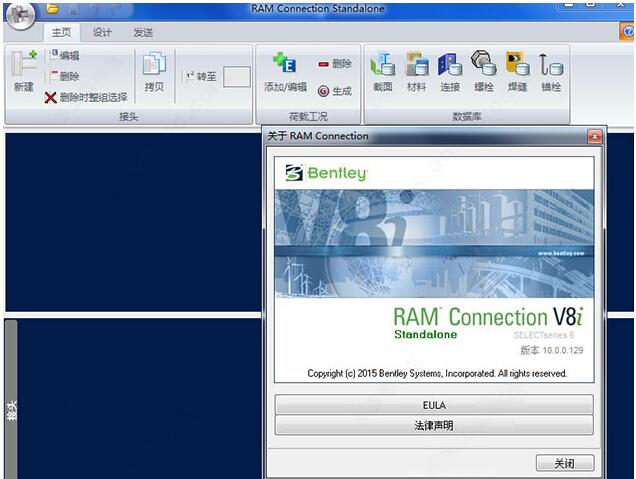This screenshot has height=479, width=636.
Task: Toggle 删除时整组选择 red X option
Action: point(86,97)
